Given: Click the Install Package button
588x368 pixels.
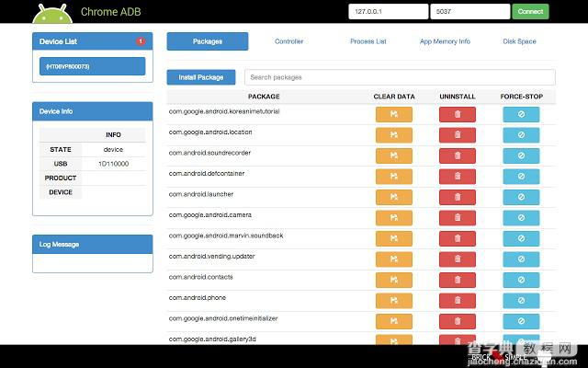Looking at the screenshot, I should coord(201,77).
